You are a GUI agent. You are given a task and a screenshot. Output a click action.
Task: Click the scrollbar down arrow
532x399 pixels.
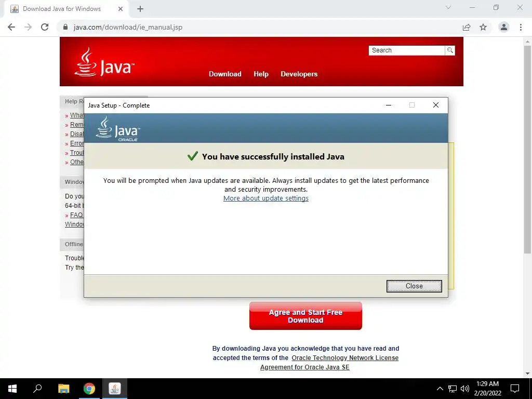click(x=527, y=374)
